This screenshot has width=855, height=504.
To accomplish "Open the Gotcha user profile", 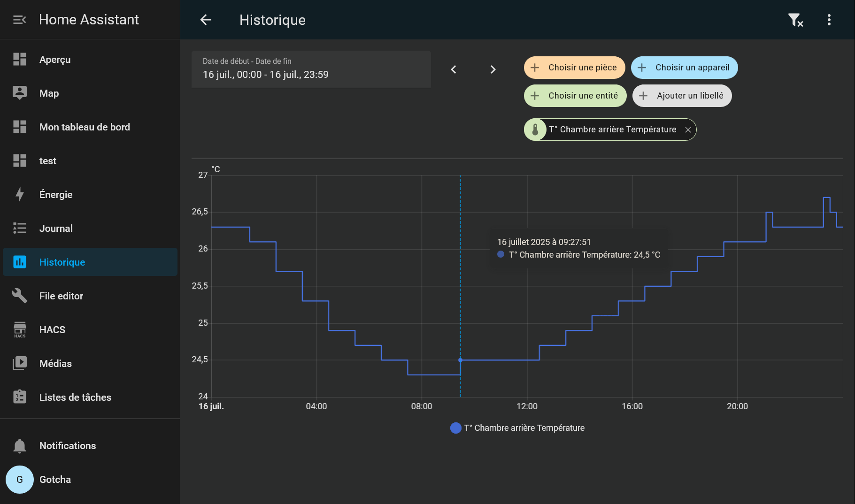I will [55, 480].
